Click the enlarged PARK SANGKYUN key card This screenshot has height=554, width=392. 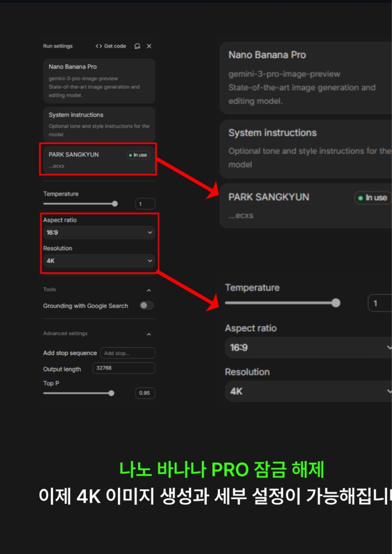tap(306, 206)
